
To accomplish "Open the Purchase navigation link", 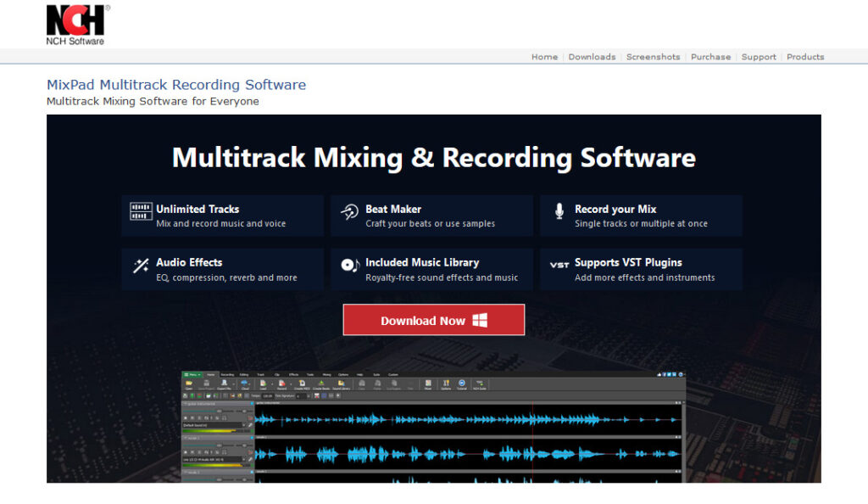I will [x=711, y=57].
